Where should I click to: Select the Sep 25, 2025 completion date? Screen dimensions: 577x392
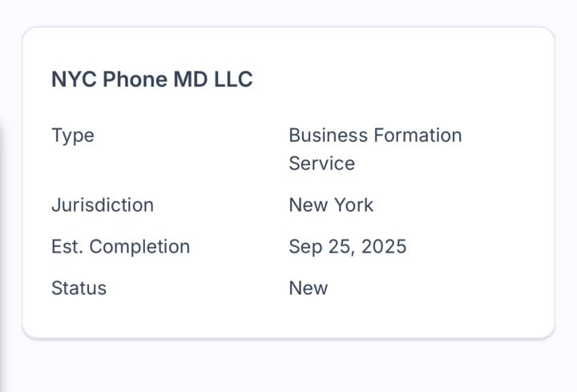pyautogui.click(x=348, y=247)
